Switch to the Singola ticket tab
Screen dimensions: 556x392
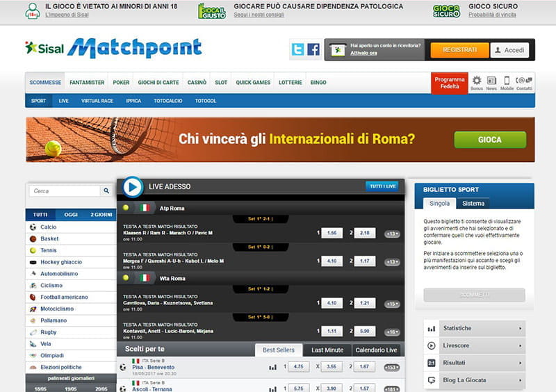[x=439, y=203]
